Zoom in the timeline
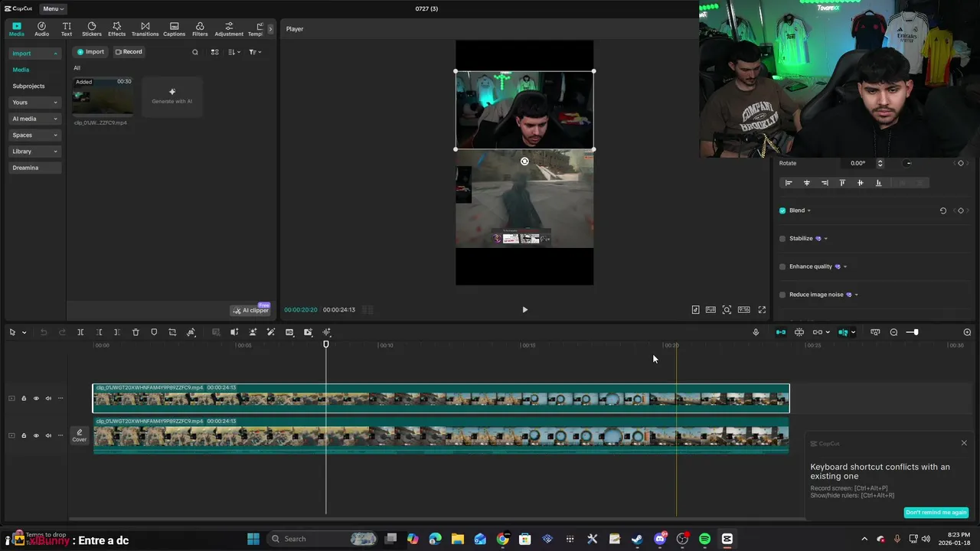Screen dimensions: 980x551 coord(967,332)
